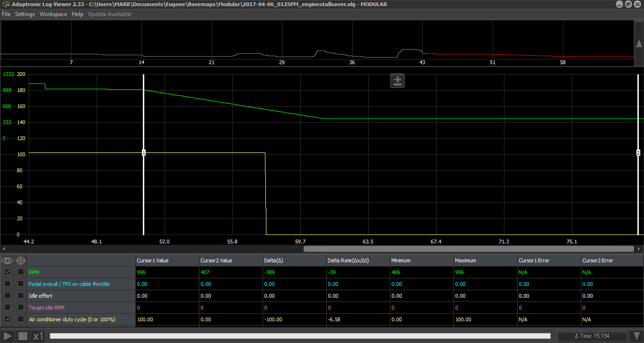Click the eye visibility column header icon

click(8, 260)
